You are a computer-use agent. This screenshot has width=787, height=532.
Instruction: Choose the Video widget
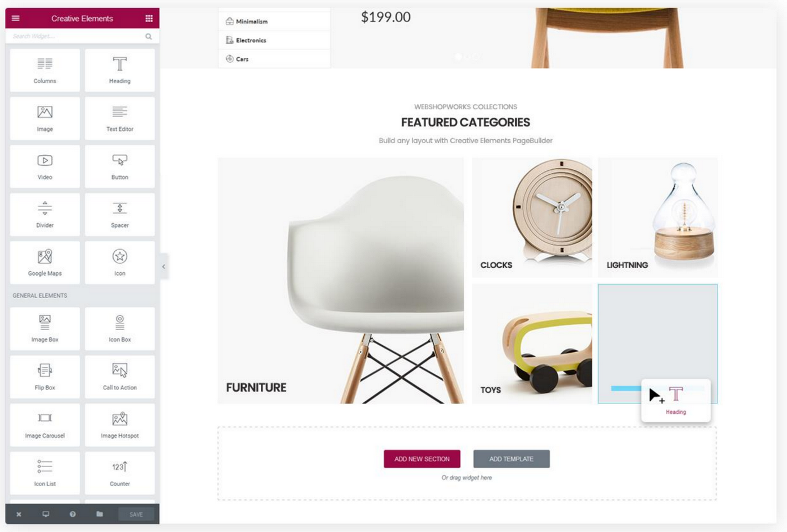pyautogui.click(x=45, y=166)
